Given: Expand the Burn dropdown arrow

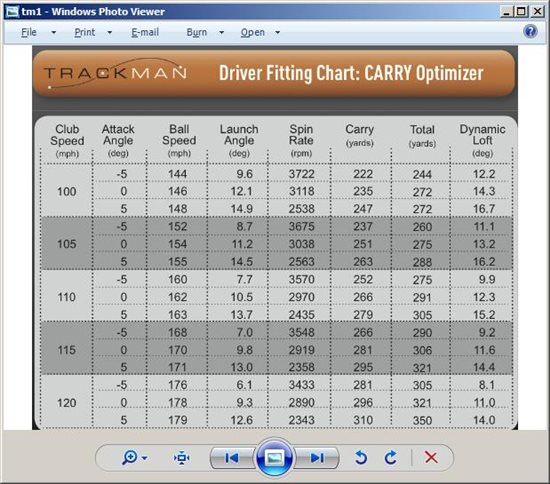Looking at the screenshot, I should click(x=221, y=33).
